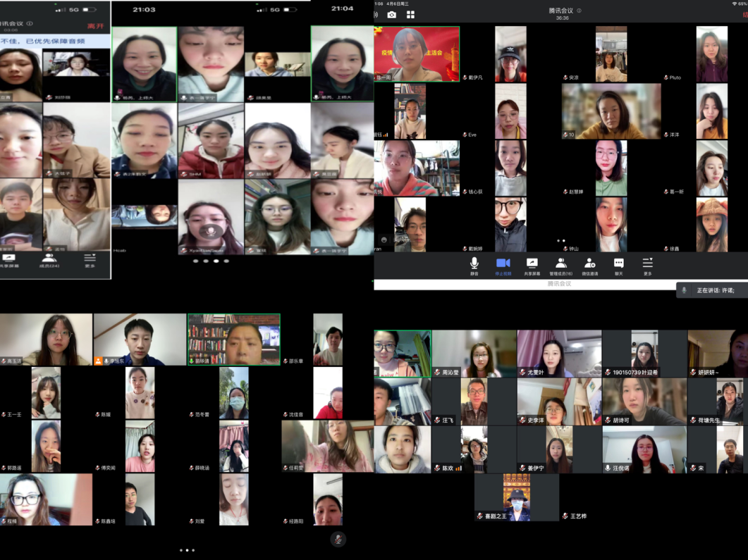Open meeting info icon beside 腾讯会议 title
Viewport: 748px width, 560px height.
[x=579, y=11]
